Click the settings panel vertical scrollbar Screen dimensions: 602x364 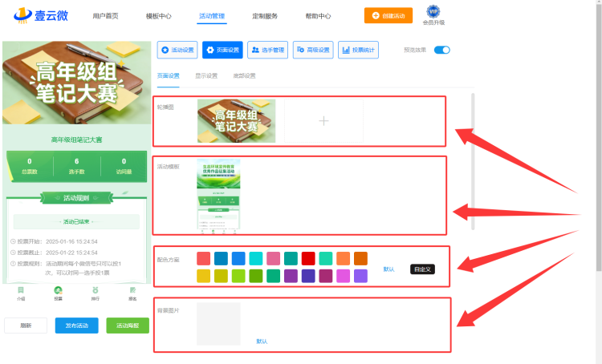coord(473,161)
